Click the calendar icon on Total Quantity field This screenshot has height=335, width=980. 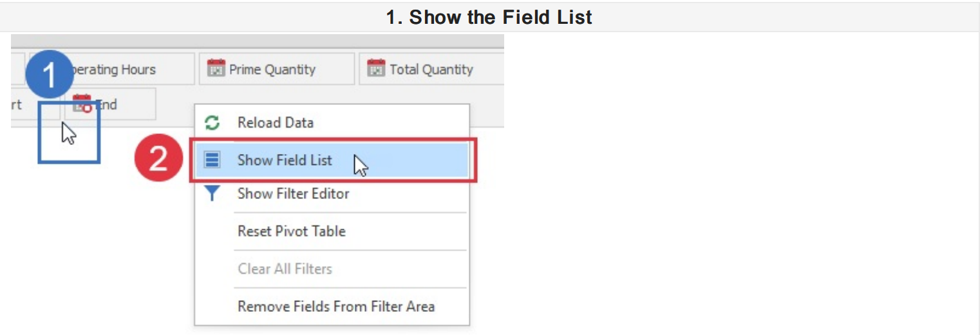(x=376, y=68)
